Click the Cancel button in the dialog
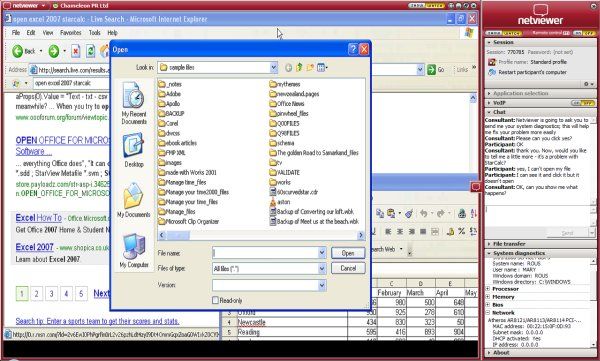The height and width of the screenshot is (361, 600). [x=348, y=268]
